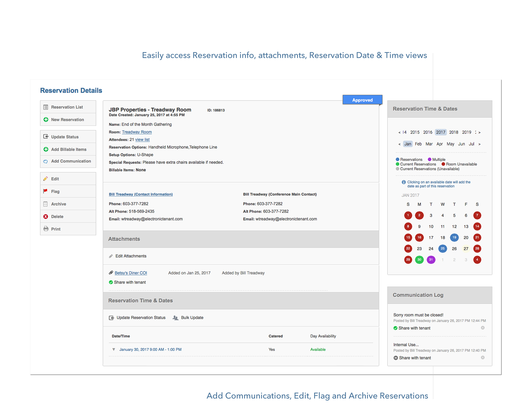The height and width of the screenshot is (412, 532).
Task: Click Edit Attachments text
Action: (131, 256)
